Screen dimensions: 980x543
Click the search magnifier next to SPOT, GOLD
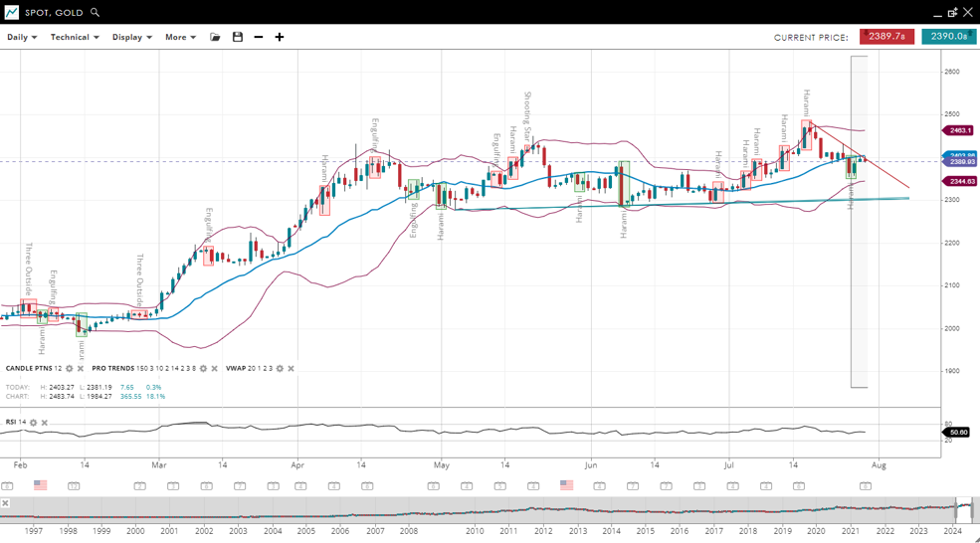[x=96, y=13]
